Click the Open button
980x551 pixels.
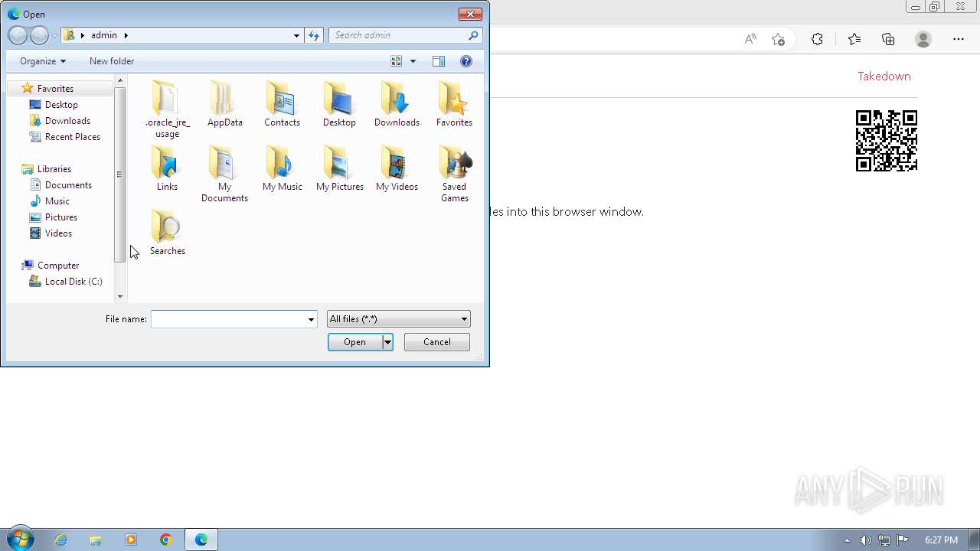[x=354, y=342]
